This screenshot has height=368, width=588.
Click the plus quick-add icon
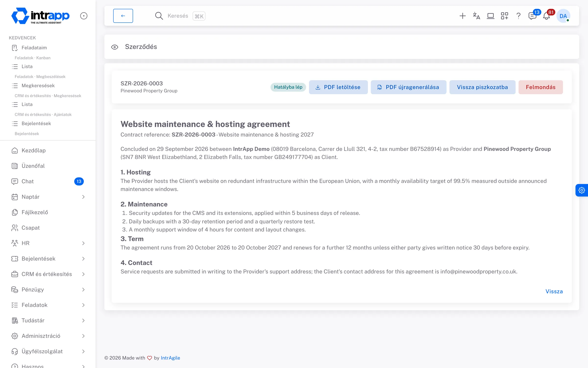(462, 16)
